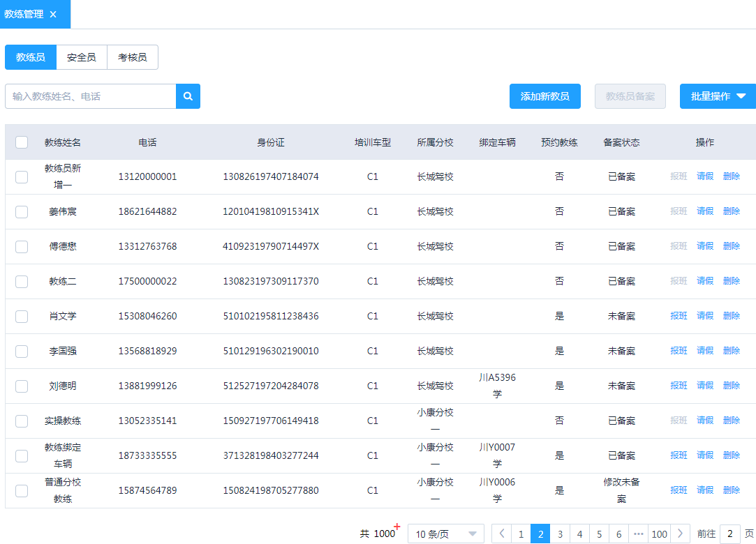Switch to the 安全员 tab
Viewport: 756px width, 544px height.
point(82,57)
